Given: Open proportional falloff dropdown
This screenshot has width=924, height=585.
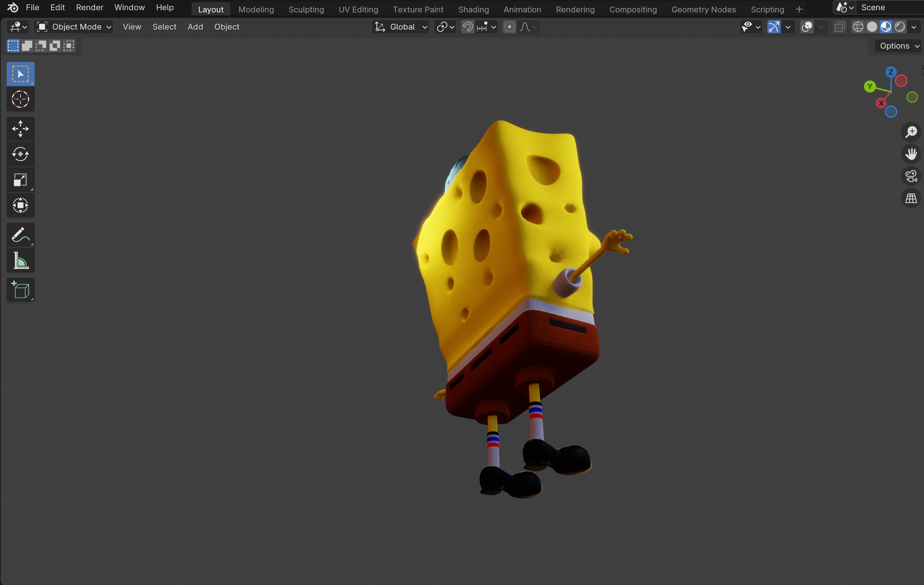Looking at the screenshot, I should point(528,27).
